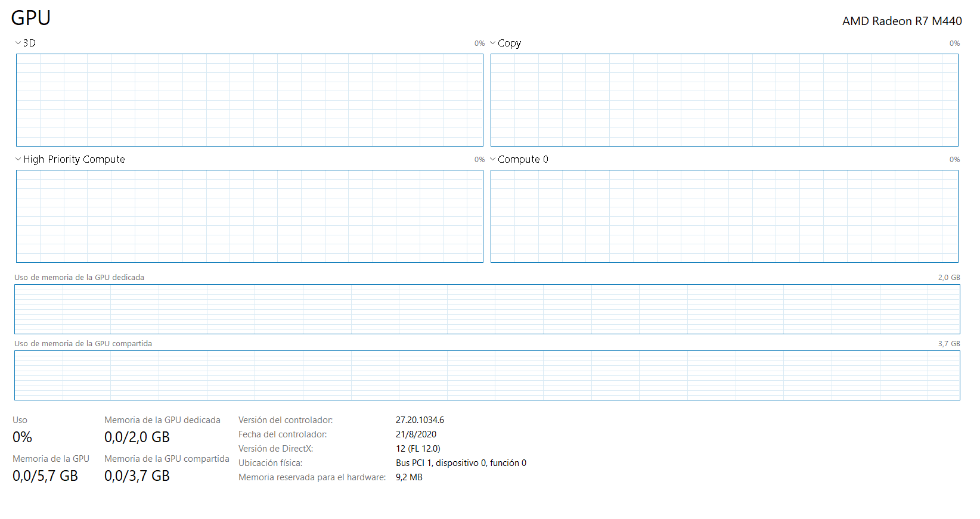Click the Compute 0 graph area
The image size is (980, 519).
tap(724, 216)
